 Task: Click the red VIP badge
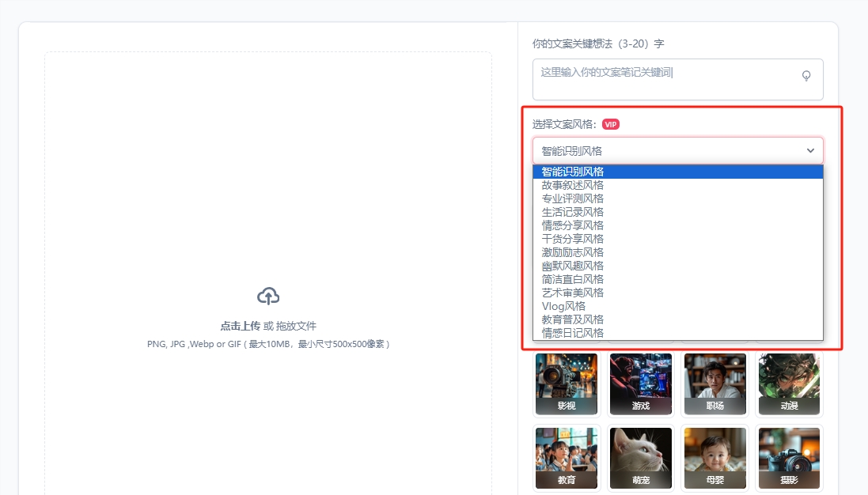point(610,124)
